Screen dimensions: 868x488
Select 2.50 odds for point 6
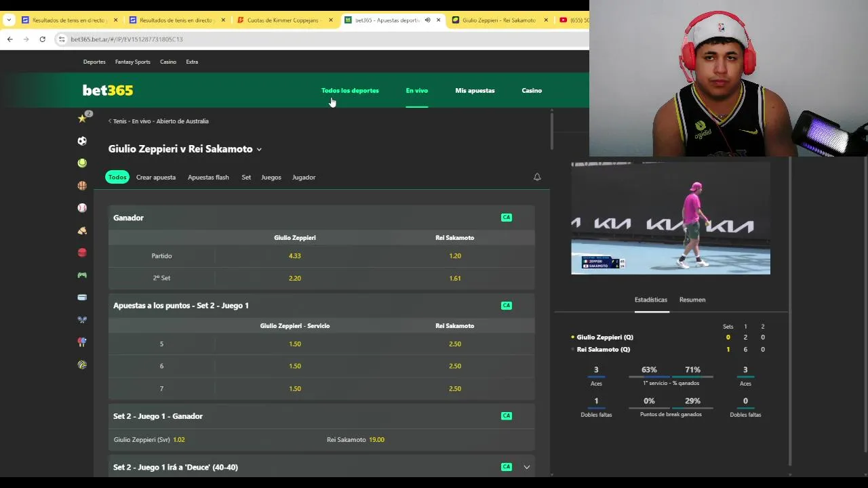(455, 367)
